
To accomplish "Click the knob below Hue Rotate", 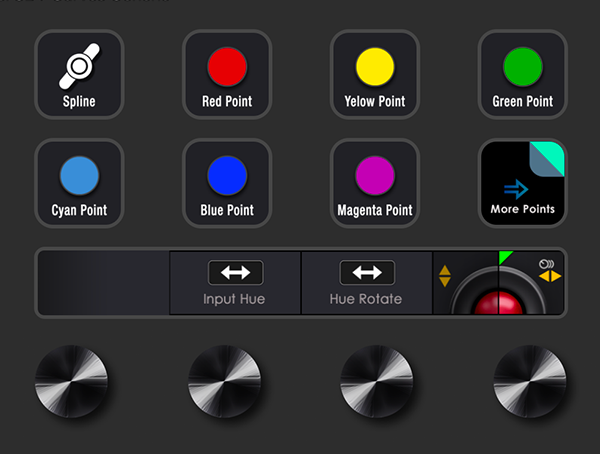I will [377, 381].
